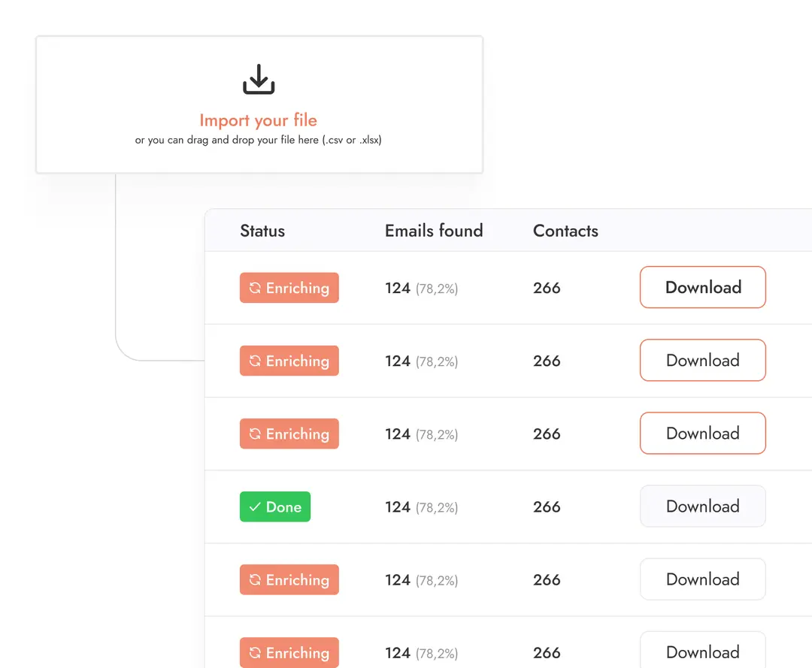Click the Enriching badge in first row

289,288
